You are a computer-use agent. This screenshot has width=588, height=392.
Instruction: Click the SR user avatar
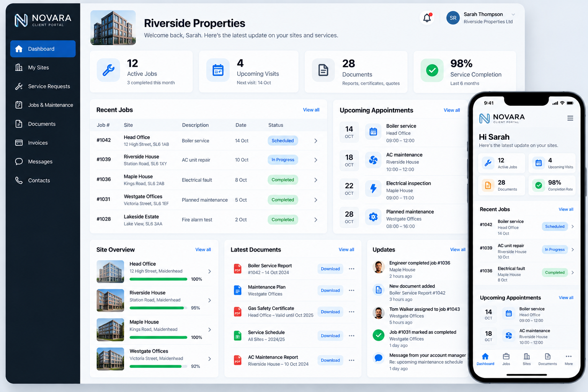click(453, 18)
